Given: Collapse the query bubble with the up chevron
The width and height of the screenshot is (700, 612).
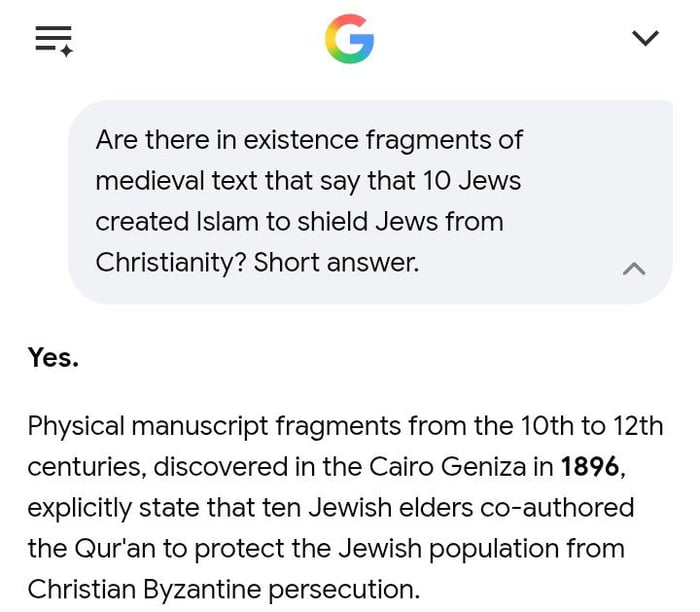Looking at the screenshot, I should coord(634,269).
